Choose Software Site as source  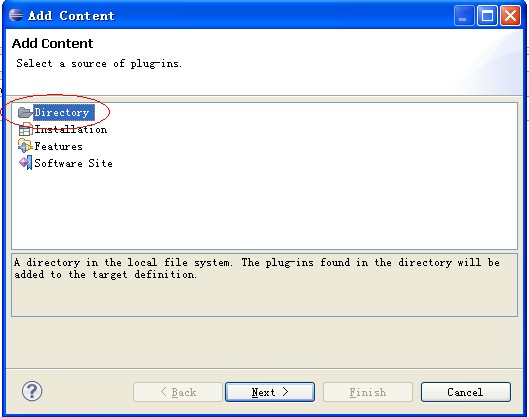pos(73,163)
